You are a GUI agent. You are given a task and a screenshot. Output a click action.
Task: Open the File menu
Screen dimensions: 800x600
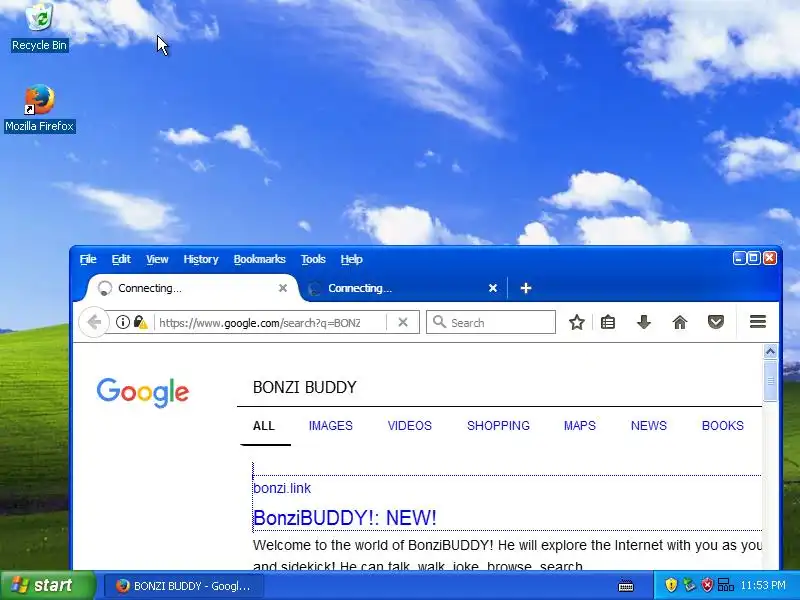[88, 259]
